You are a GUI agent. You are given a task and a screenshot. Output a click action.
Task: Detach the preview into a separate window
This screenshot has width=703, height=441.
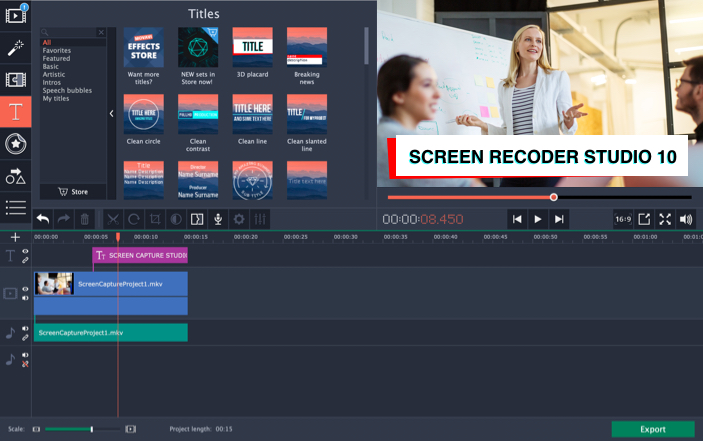[643, 219]
